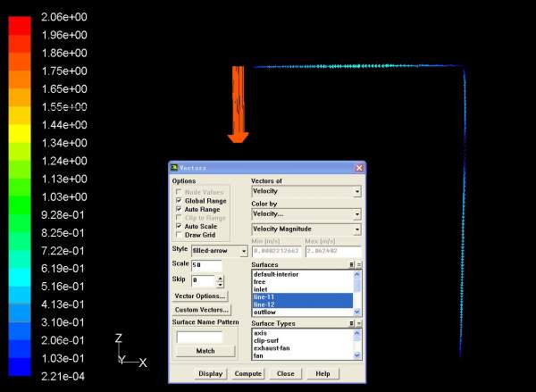
Task: Click into the Skip input field
Action: coord(204,281)
